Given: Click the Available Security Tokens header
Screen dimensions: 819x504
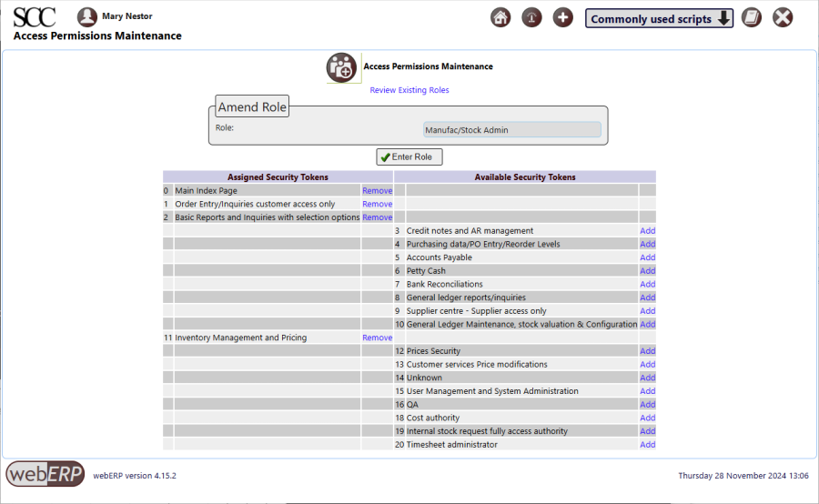Looking at the screenshot, I should click(525, 177).
